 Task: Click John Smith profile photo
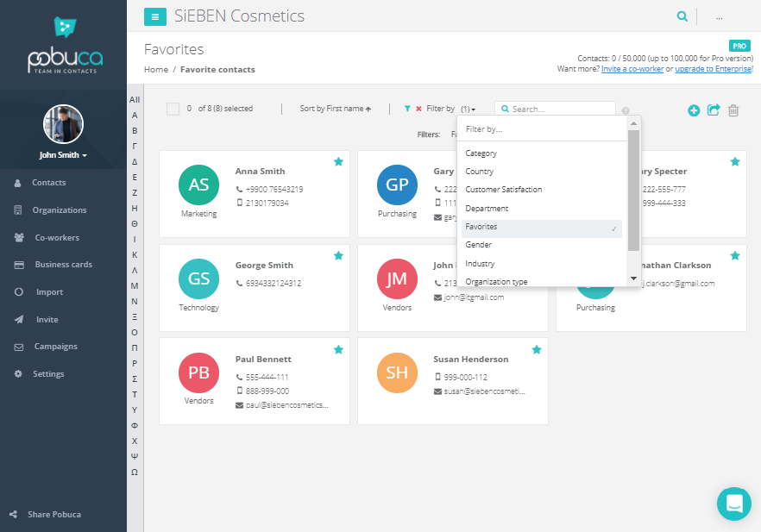click(x=64, y=124)
